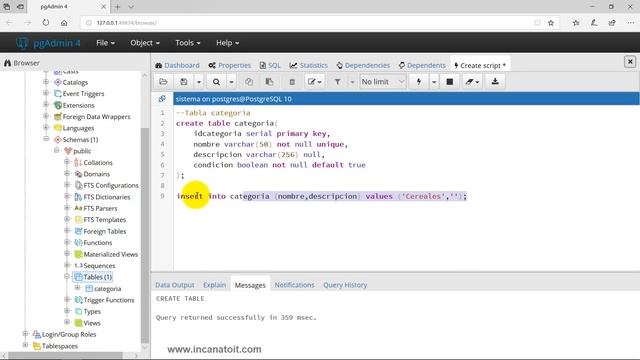
Task: Open the No limit rows combo box
Action: pos(383,82)
